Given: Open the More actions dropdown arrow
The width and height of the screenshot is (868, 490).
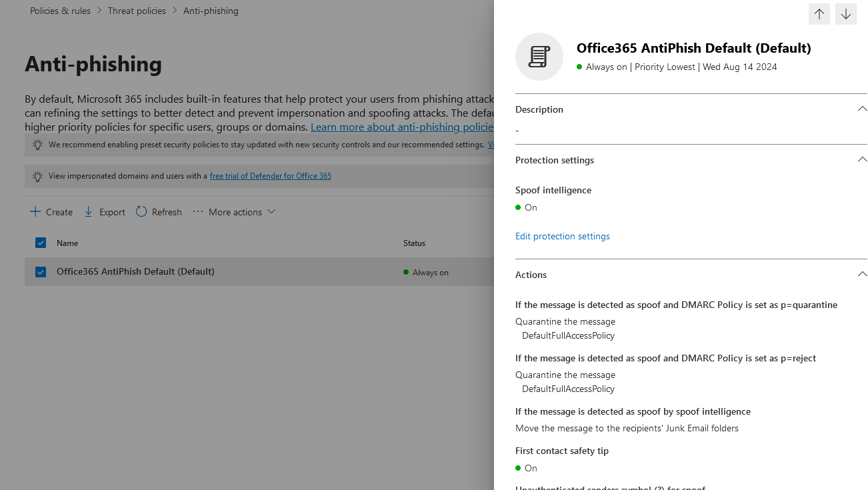Looking at the screenshot, I should pyautogui.click(x=271, y=212).
